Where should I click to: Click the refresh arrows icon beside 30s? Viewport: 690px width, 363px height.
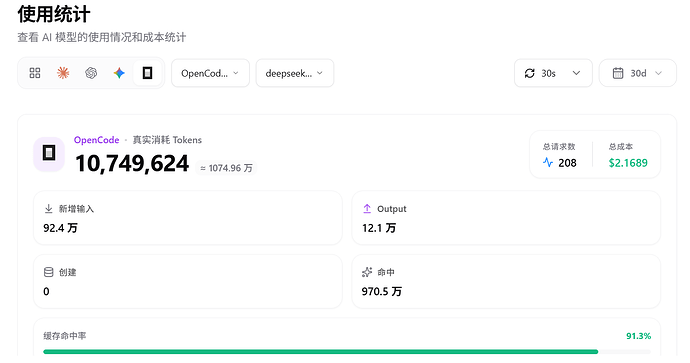tap(530, 73)
